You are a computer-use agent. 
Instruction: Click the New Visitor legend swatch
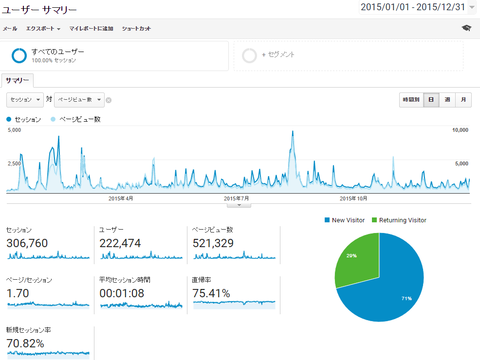coord(327,220)
